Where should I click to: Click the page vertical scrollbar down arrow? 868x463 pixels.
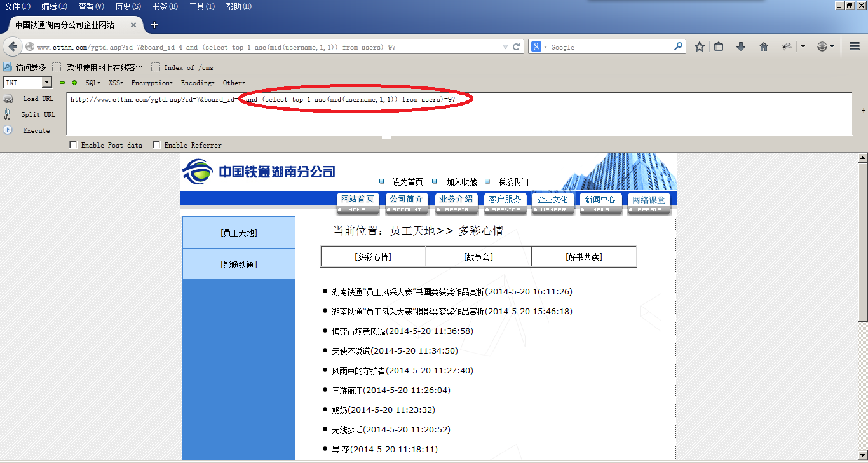pos(863,455)
